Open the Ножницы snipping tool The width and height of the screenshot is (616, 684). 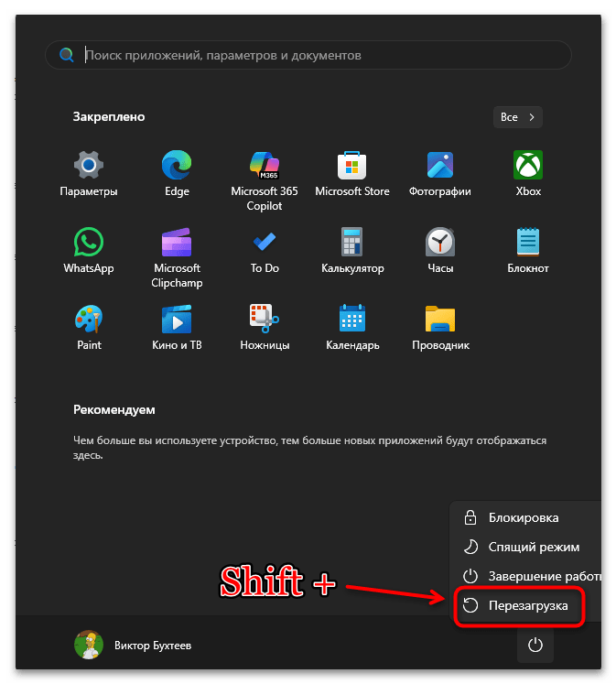click(x=265, y=327)
